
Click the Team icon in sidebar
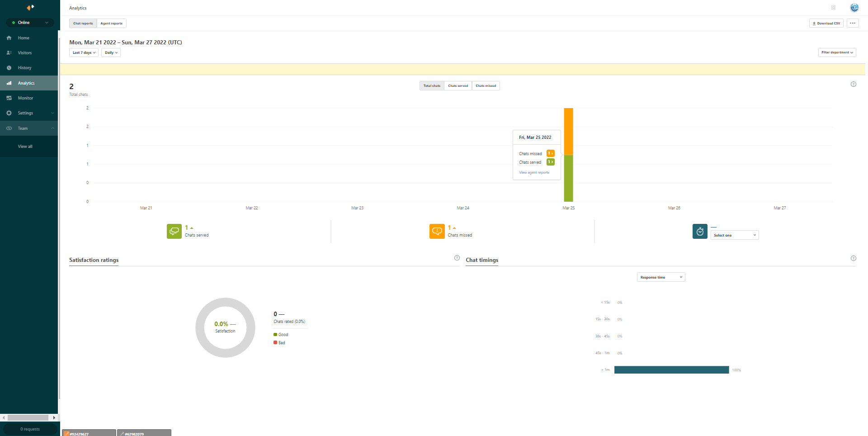point(9,128)
